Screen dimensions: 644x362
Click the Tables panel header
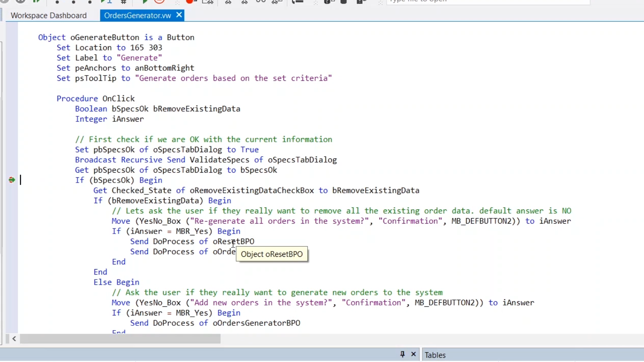pyautogui.click(x=435, y=355)
